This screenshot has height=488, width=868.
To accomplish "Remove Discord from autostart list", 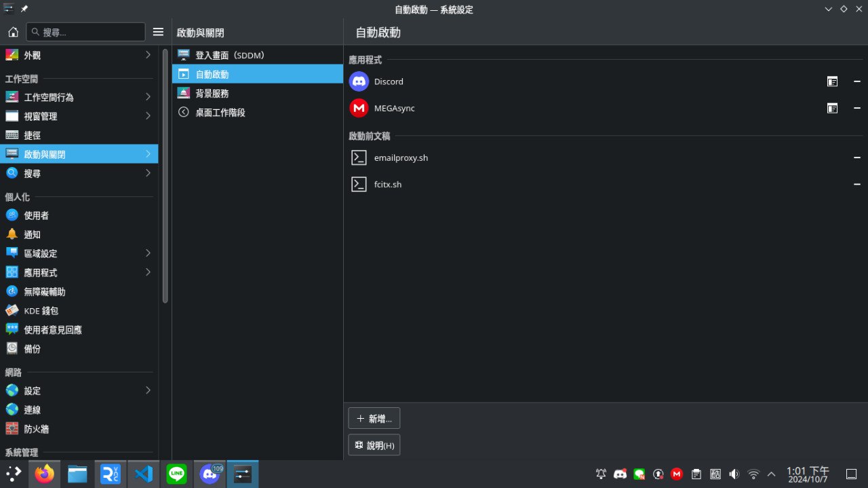I will click(856, 81).
